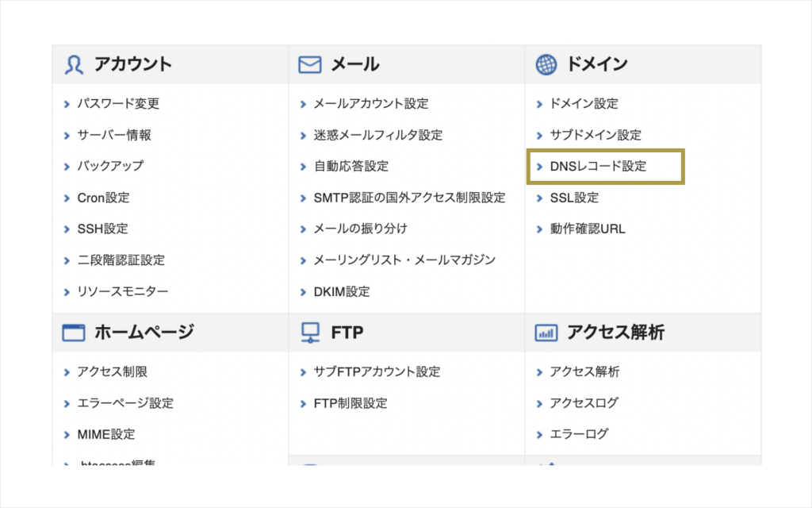Open the SSL設定 link
812x508 pixels.
[574, 198]
